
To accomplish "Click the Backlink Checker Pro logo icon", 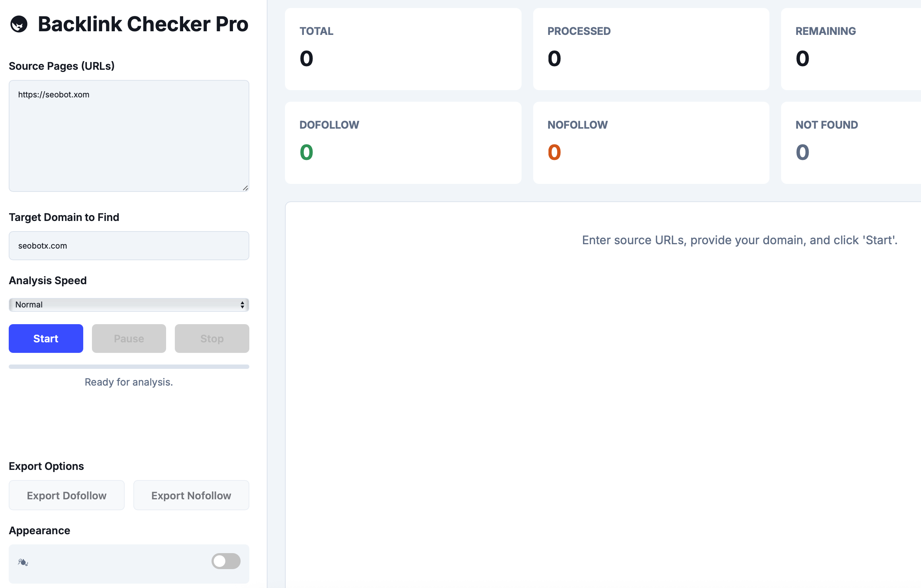I will click(x=19, y=24).
